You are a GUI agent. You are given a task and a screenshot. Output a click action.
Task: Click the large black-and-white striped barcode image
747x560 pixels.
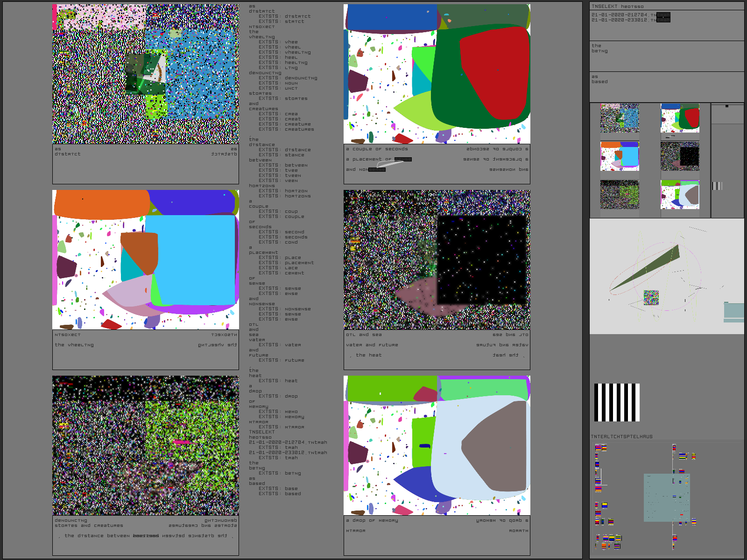tap(617, 402)
